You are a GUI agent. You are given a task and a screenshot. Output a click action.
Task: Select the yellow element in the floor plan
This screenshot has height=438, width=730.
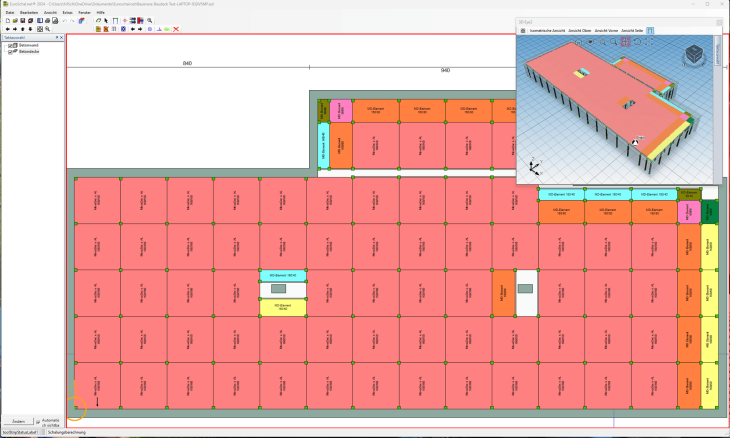[281, 307]
